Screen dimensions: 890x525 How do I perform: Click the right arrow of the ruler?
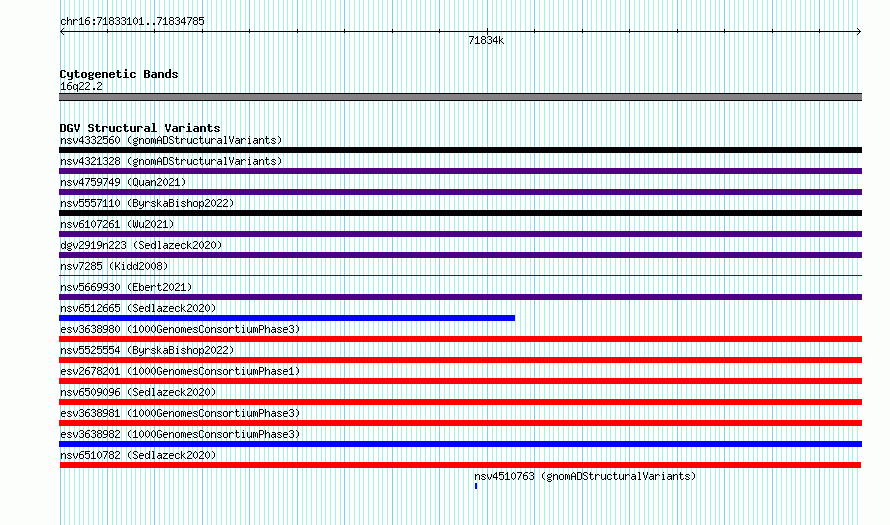coord(858,32)
